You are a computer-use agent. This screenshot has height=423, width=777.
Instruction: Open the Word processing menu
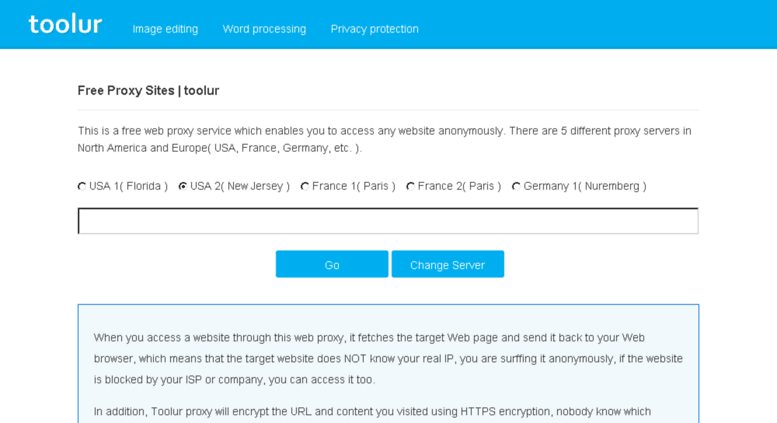(x=264, y=29)
